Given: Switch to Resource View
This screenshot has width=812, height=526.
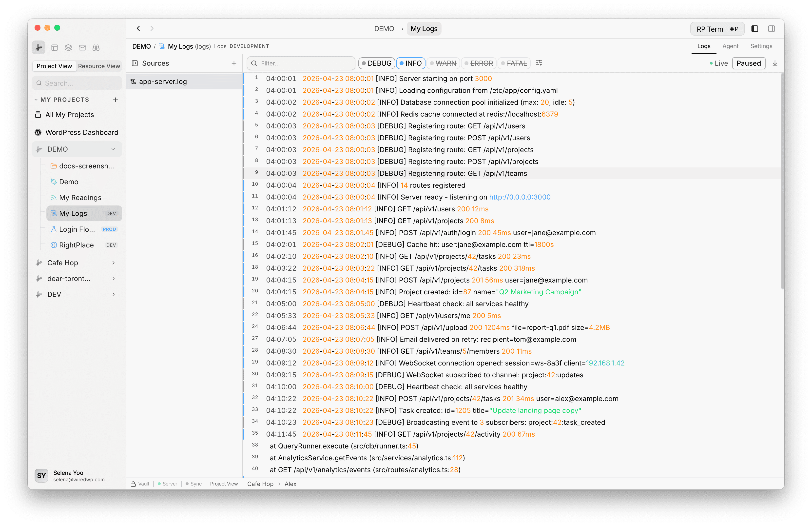Looking at the screenshot, I should click(99, 66).
